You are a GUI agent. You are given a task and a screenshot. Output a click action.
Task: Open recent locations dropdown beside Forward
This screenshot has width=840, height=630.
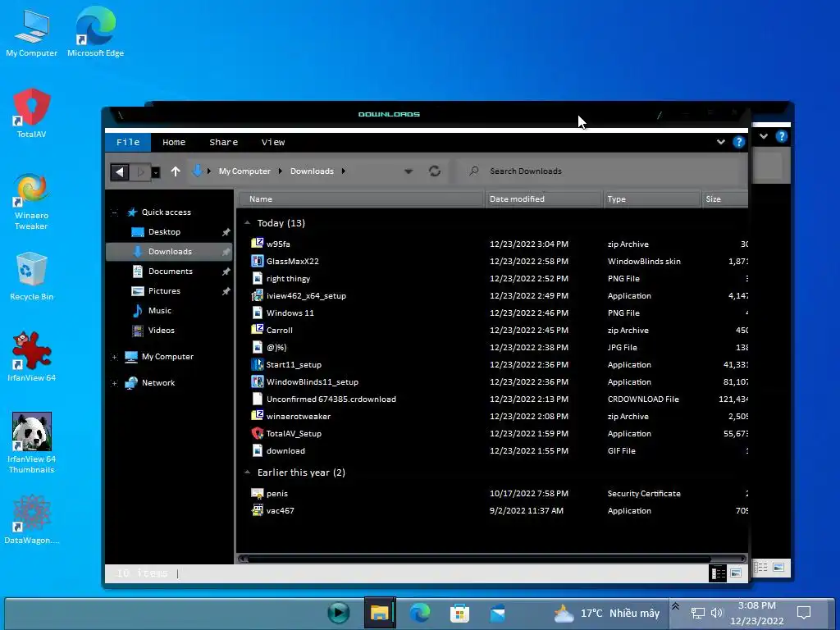pyautogui.click(x=155, y=172)
